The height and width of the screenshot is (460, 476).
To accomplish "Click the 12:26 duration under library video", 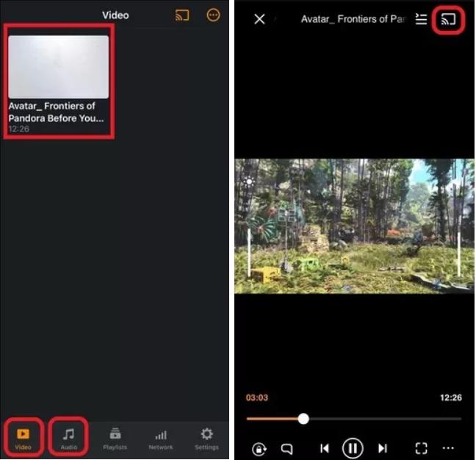I will point(19,129).
